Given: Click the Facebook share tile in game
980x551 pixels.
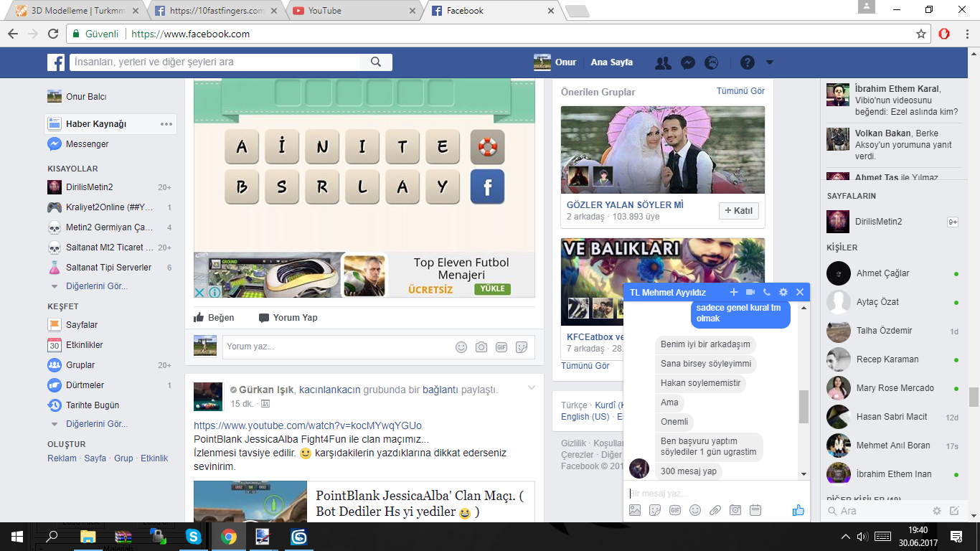Looking at the screenshot, I should point(488,187).
